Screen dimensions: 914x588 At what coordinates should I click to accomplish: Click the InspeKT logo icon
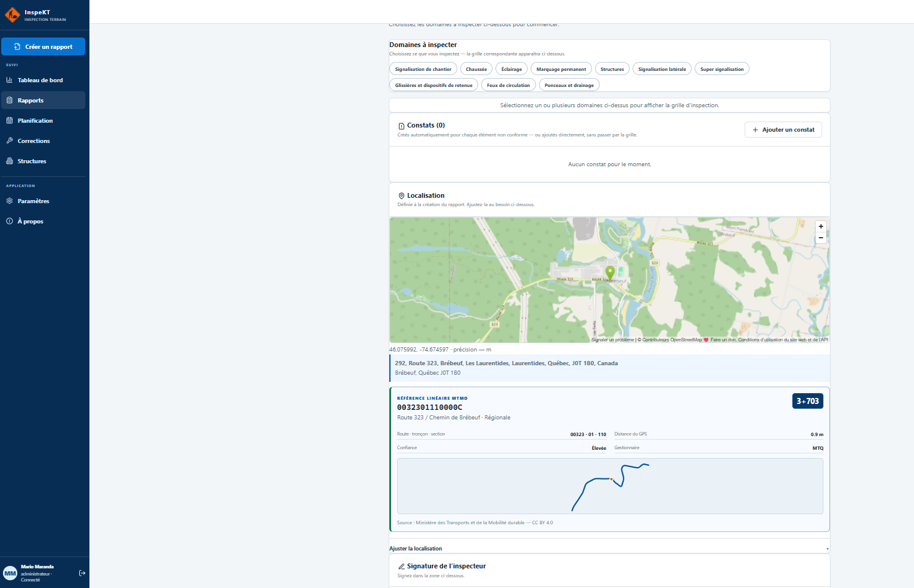(x=12, y=15)
